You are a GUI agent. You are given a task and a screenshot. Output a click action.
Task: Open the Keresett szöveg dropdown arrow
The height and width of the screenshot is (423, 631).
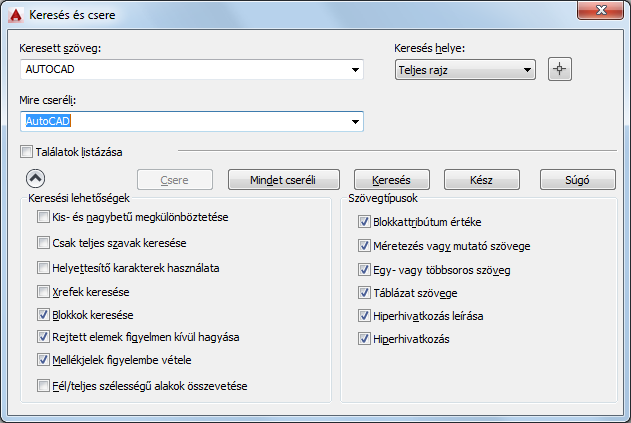click(355, 70)
